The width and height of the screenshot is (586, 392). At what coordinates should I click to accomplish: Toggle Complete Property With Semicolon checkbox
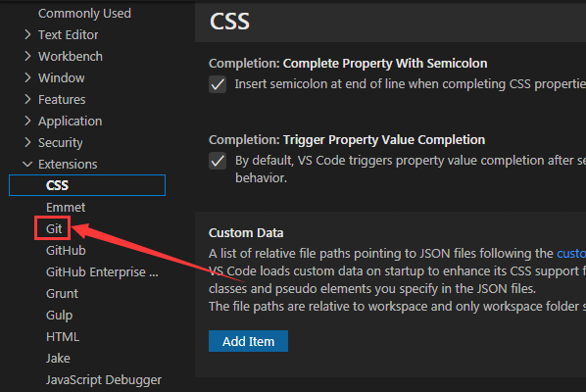pos(218,84)
